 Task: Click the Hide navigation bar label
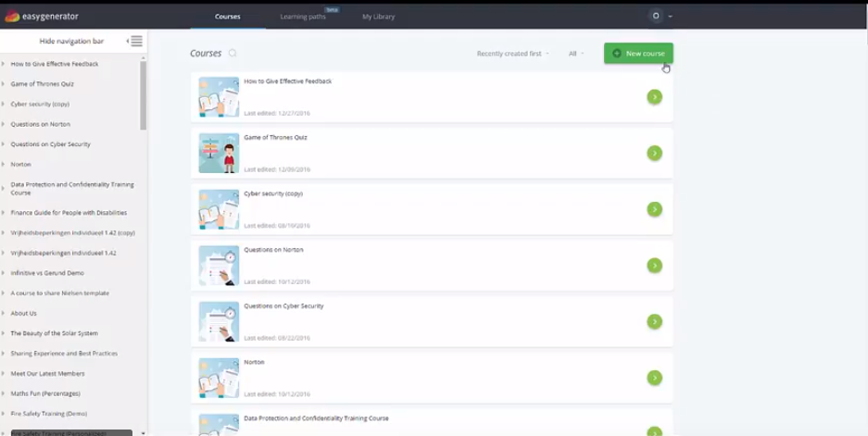71,41
